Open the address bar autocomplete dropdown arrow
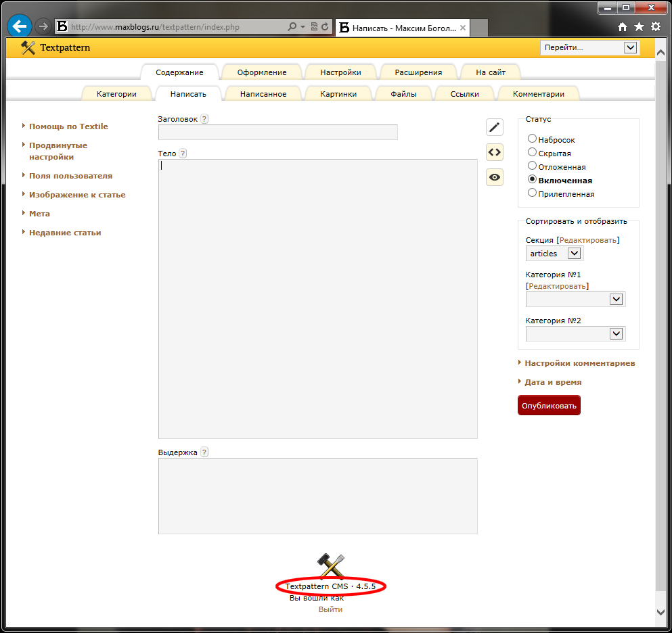The height and width of the screenshot is (633, 672). pyautogui.click(x=303, y=26)
